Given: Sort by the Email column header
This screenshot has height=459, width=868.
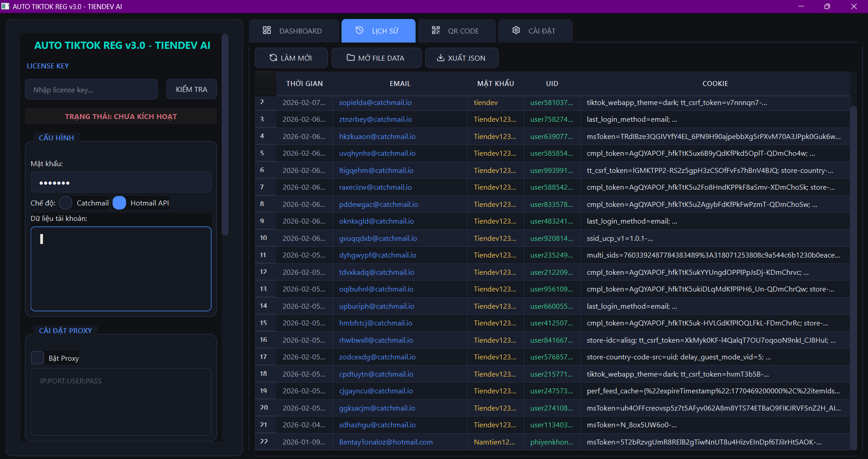Looking at the screenshot, I should (400, 84).
